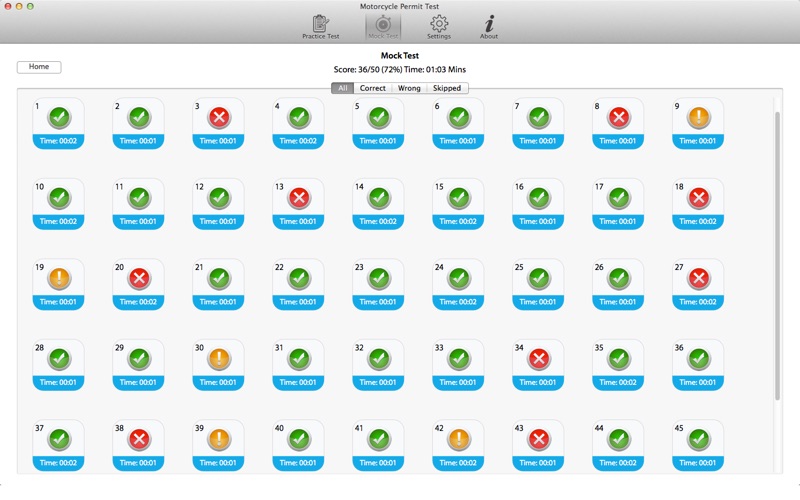Image resolution: width=800 pixels, height=500 pixels.
Task: Open question 35 result card
Action: 618,365
